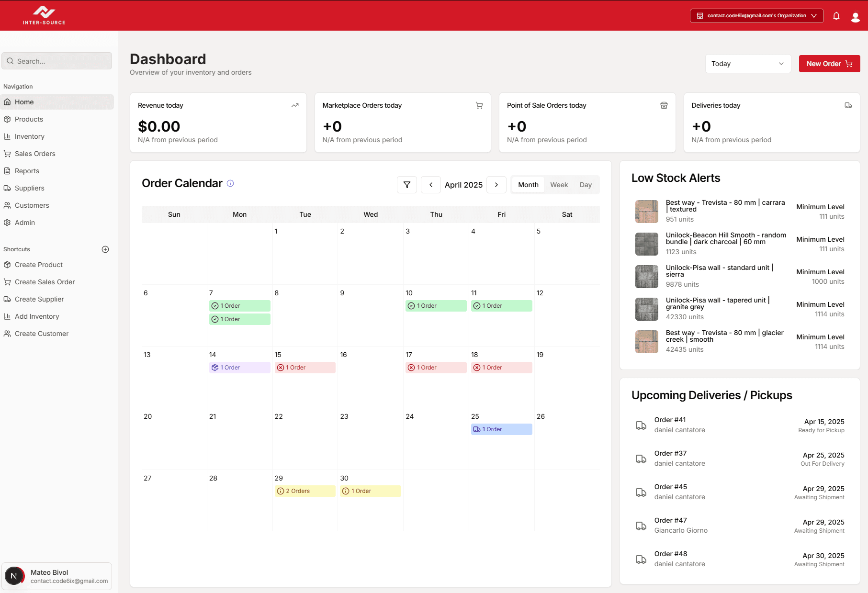This screenshot has width=868, height=593.
Task: Click the Sales Orders cart icon
Action: pos(7,154)
